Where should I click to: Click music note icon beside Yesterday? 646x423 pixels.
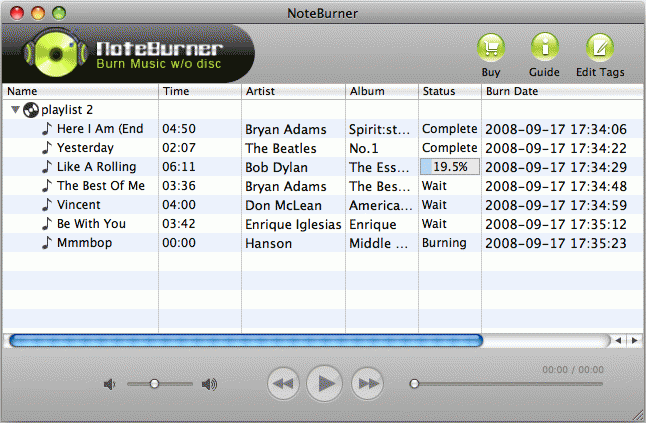47,148
